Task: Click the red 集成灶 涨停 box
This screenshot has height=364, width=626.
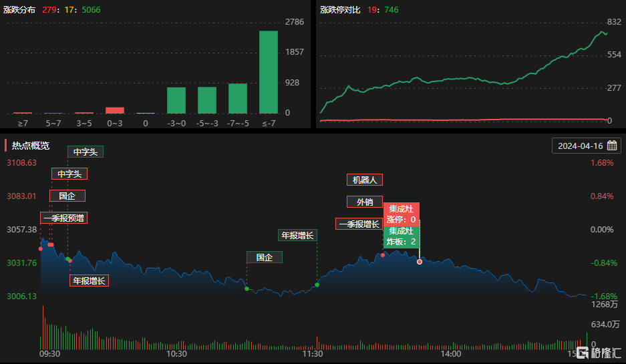Action: coord(402,214)
